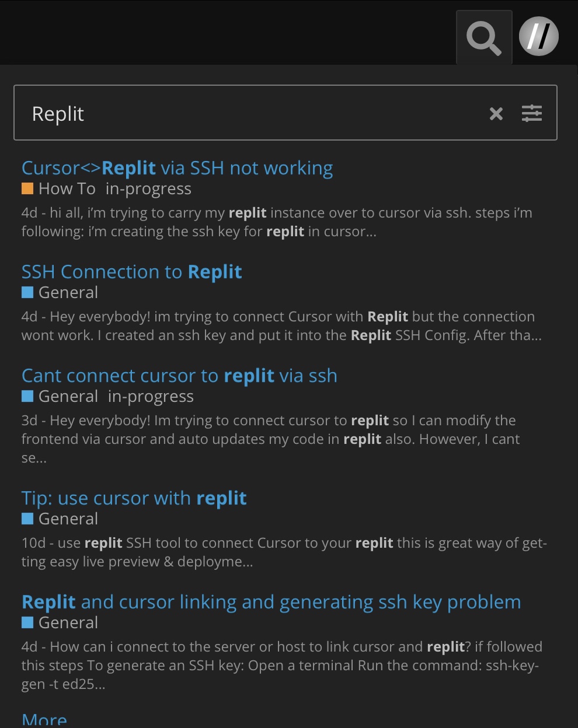This screenshot has height=728, width=578.
Task: Click the excerpt text of 'SSH Connection to Replit'
Action: point(281,326)
